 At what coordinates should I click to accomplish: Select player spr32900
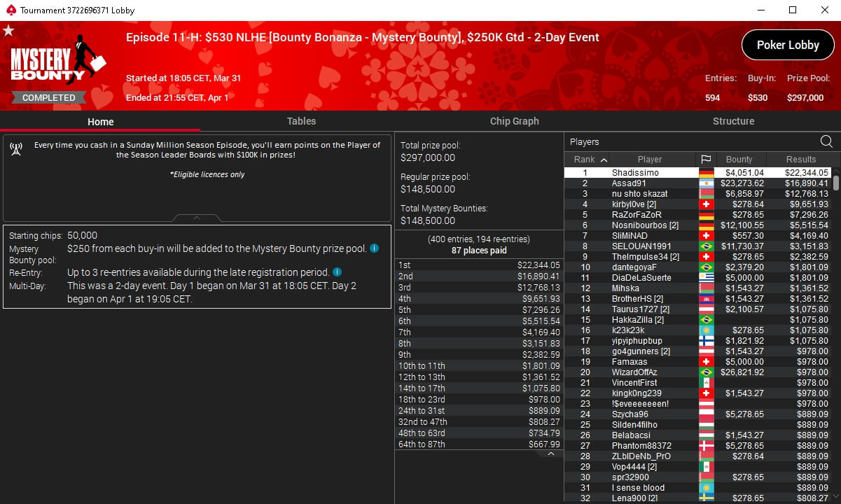tap(698, 477)
